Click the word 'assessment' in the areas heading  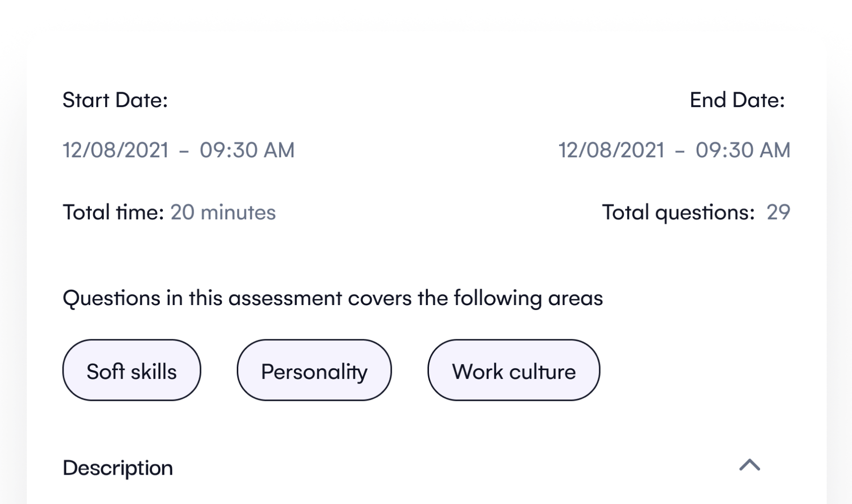point(285,298)
